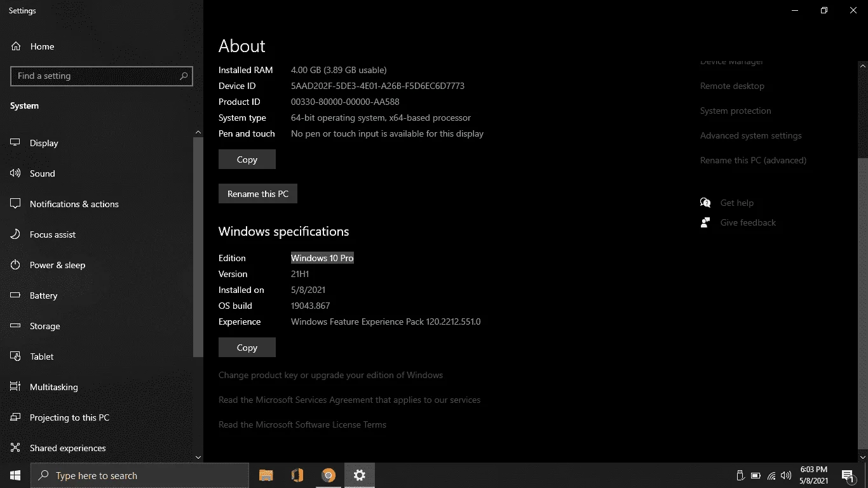The width and height of the screenshot is (868, 488).
Task: Click the Installed on date 5/8/2021
Action: tap(309, 290)
